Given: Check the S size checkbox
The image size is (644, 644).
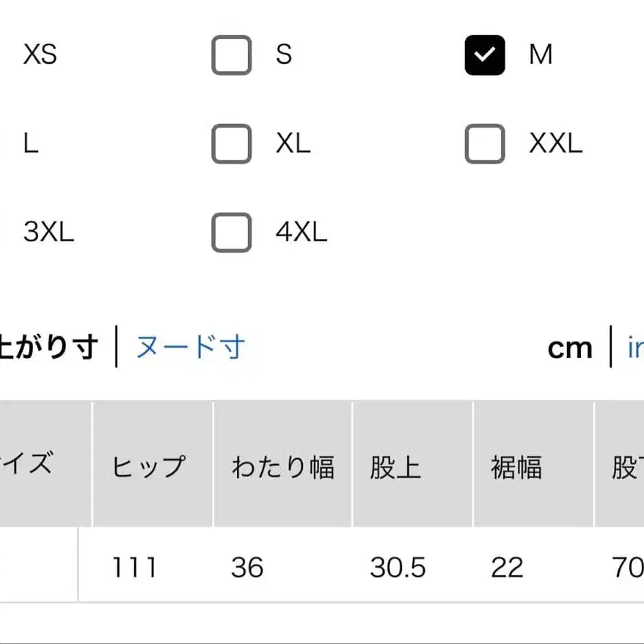Looking at the screenshot, I should pos(231,54).
